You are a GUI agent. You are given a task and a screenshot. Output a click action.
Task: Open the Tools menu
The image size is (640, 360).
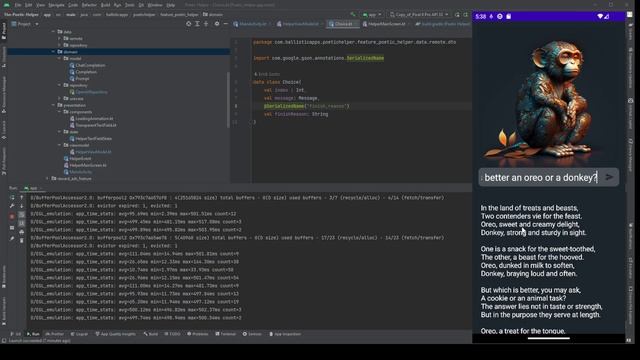pos(129,5)
